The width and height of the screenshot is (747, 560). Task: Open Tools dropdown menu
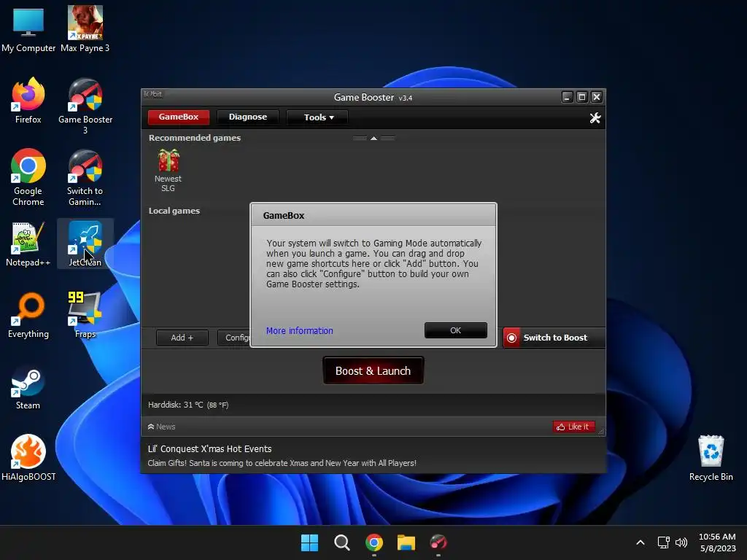pyautogui.click(x=318, y=117)
